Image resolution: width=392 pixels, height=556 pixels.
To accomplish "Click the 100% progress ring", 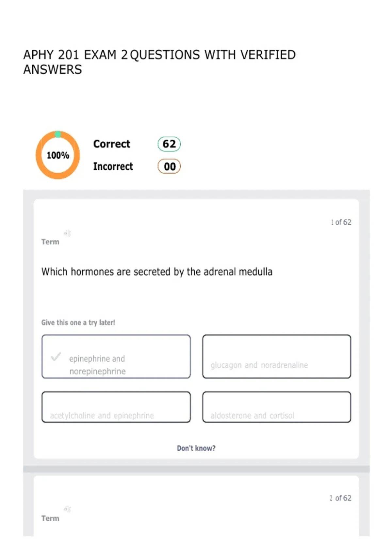I will (x=58, y=155).
